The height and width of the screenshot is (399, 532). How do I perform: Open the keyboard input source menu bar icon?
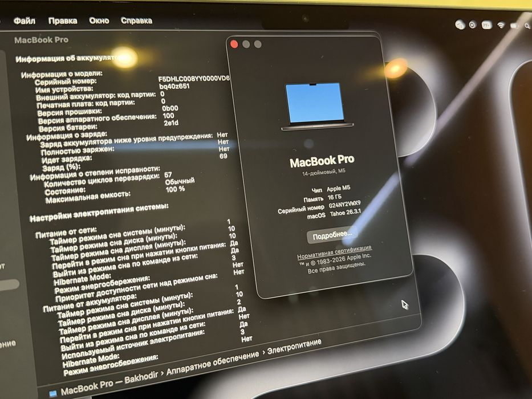tap(487, 25)
